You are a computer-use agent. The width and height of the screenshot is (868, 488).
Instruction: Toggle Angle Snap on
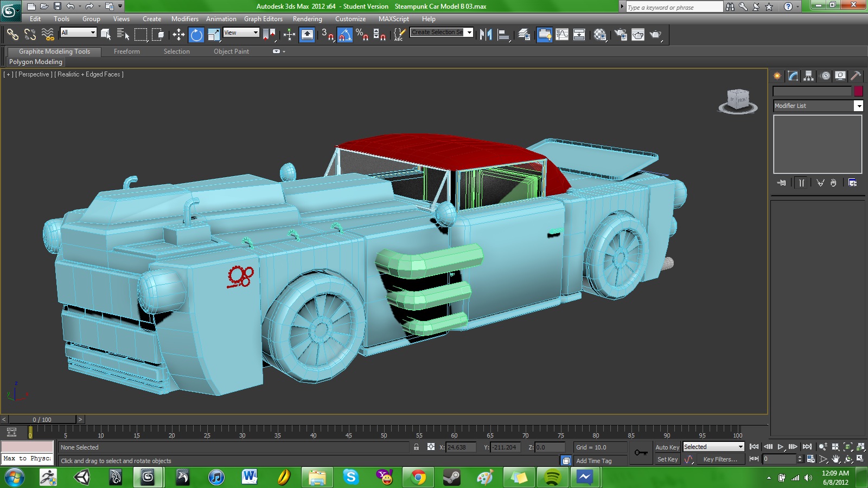point(345,35)
